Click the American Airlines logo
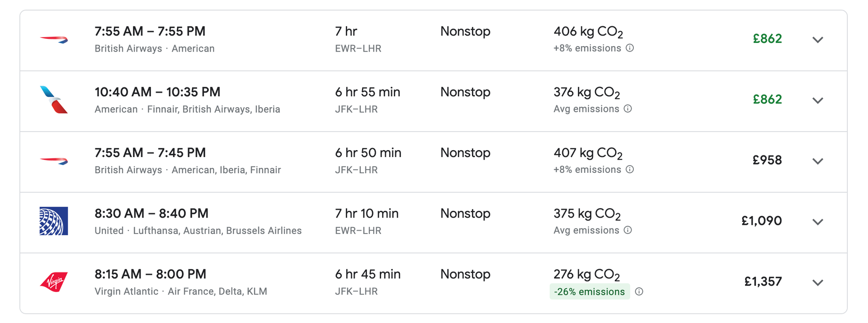Image resolution: width=868 pixels, height=323 pixels. click(x=54, y=100)
